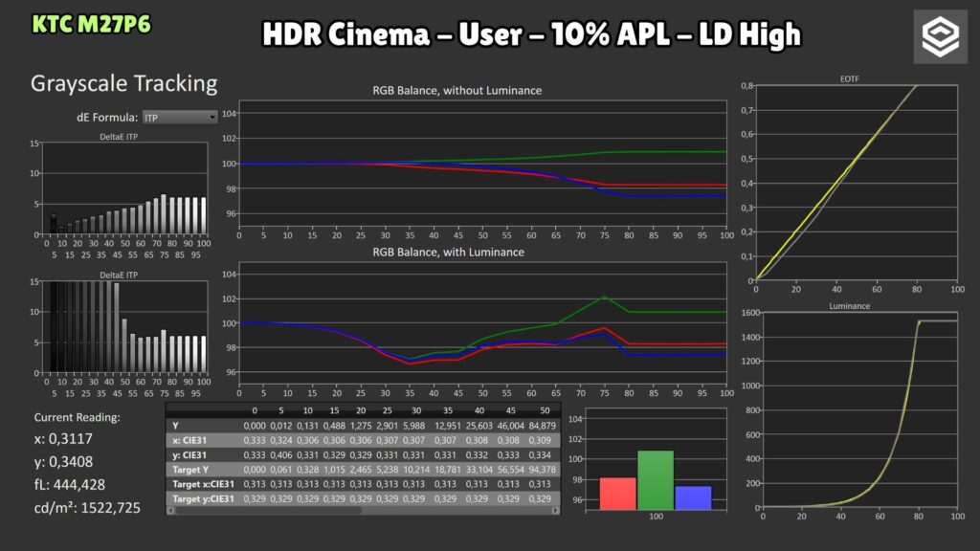Click the column header 50 in the table

coord(545,411)
